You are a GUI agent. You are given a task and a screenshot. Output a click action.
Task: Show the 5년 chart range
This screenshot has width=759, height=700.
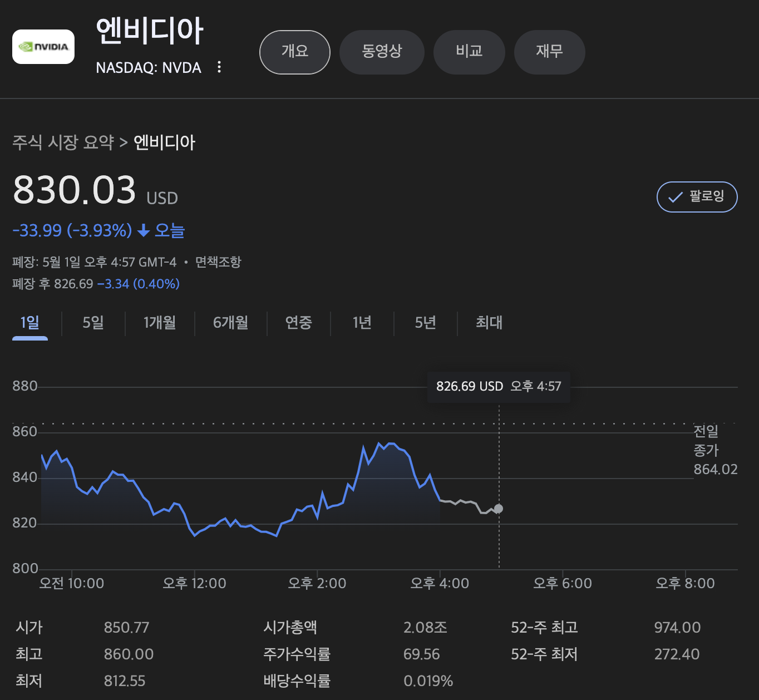click(426, 323)
